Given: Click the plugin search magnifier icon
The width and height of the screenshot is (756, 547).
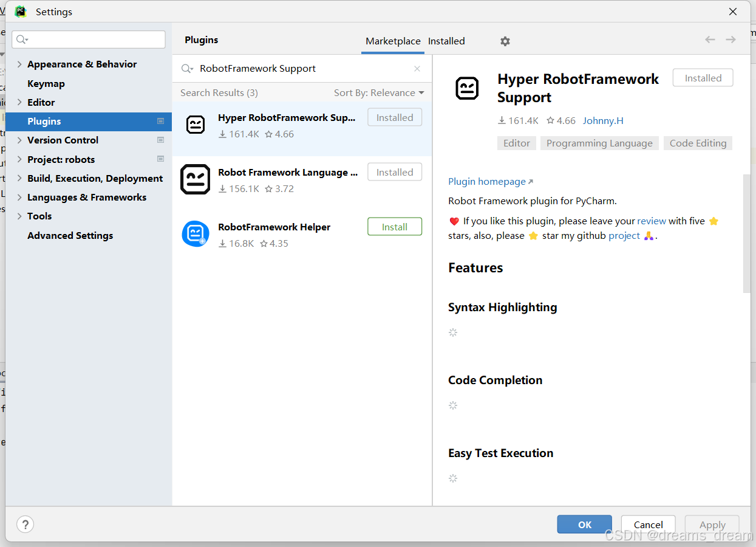Looking at the screenshot, I should [187, 69].
